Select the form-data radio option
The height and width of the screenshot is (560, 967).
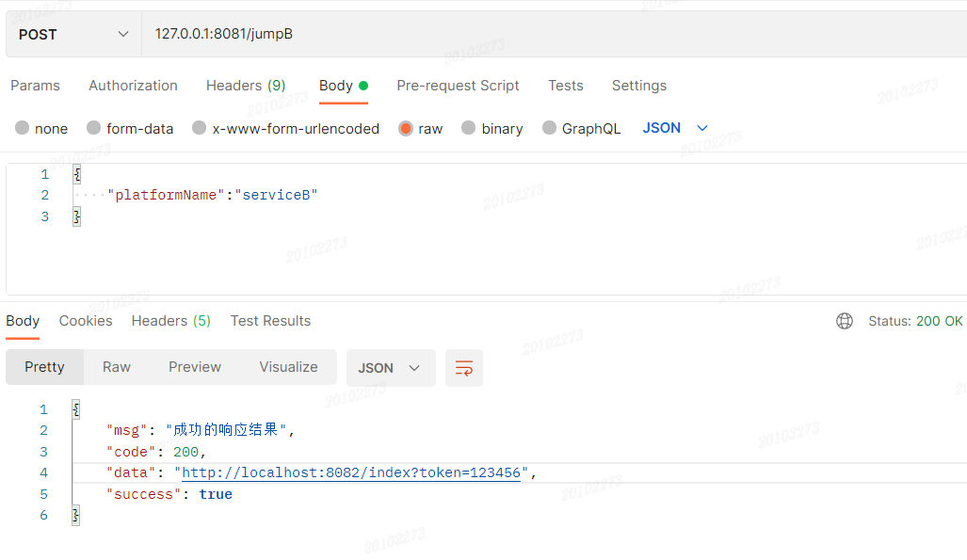(94, 128)
